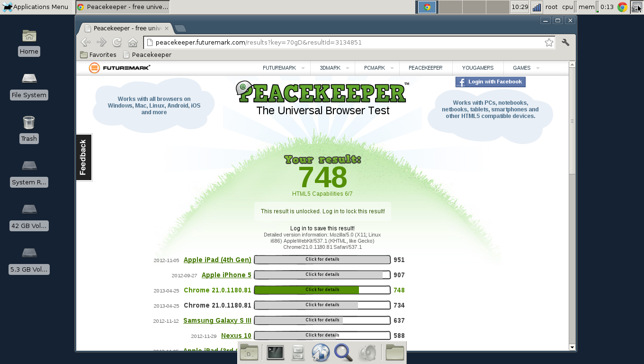Click the details bar for iPhone 5

coord(322,275)
